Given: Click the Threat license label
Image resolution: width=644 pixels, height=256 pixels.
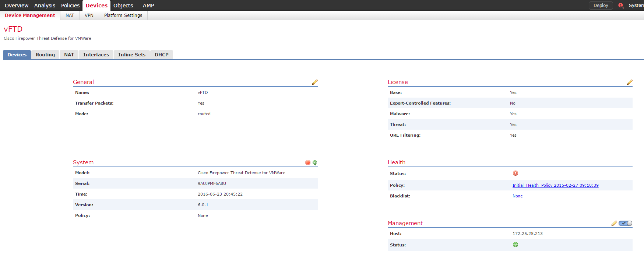Looking at the screenshot, I should tap(398, 125).
